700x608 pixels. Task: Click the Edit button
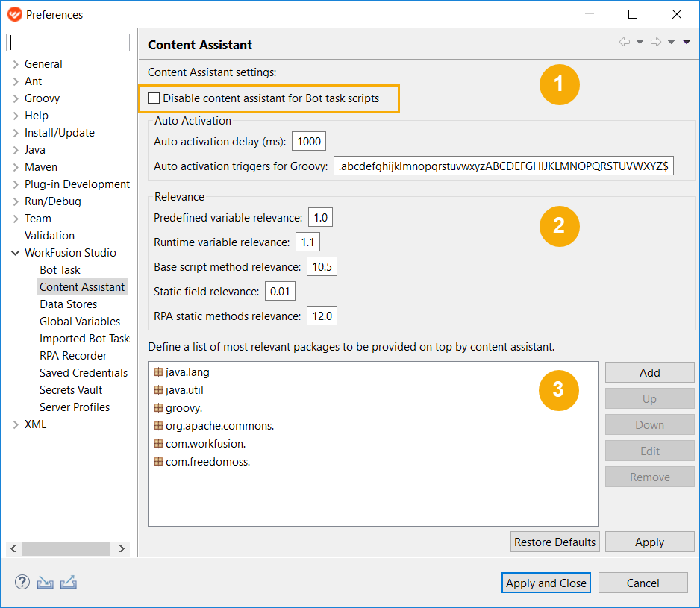point(649,451)
